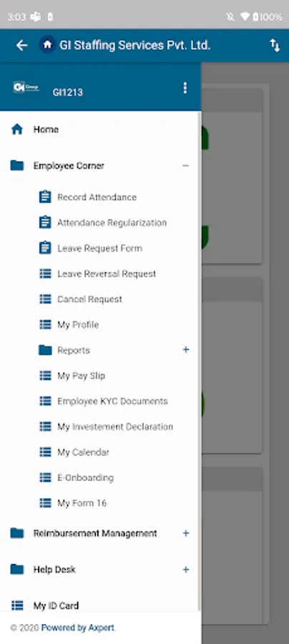289x644 pixels.
Task: Select Help Desk label
Action: pos(54,570)
